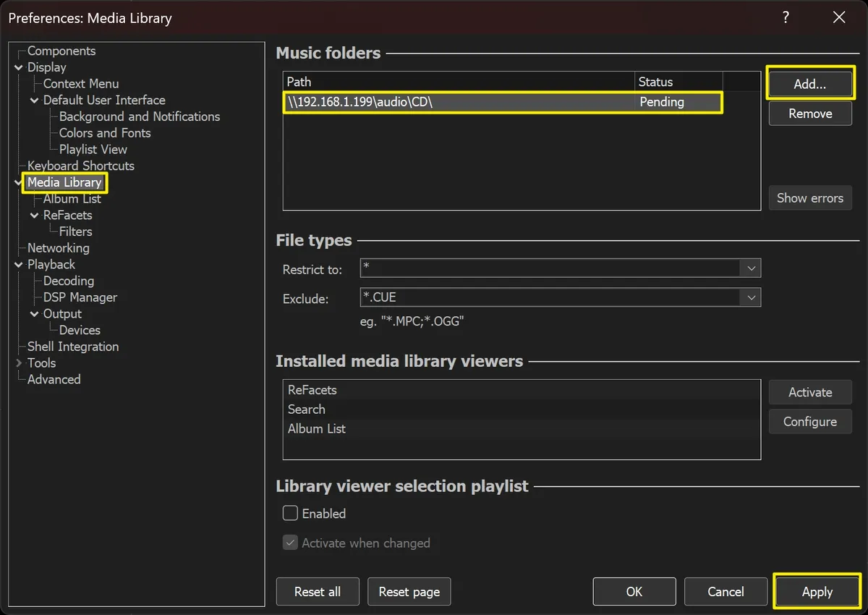Screen dimensions: 868x615
Task: Click into the Restrict to field
Action: (550, 268)
